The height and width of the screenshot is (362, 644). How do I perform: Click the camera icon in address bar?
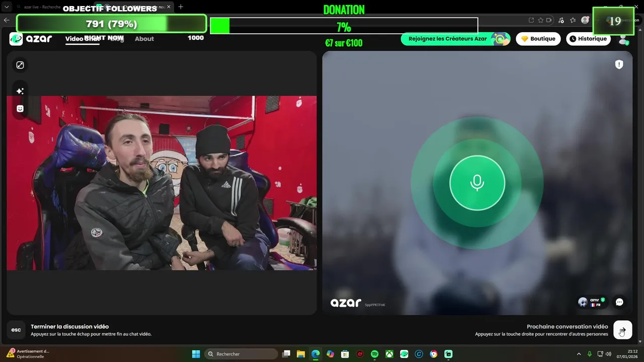tap(549, 20)
